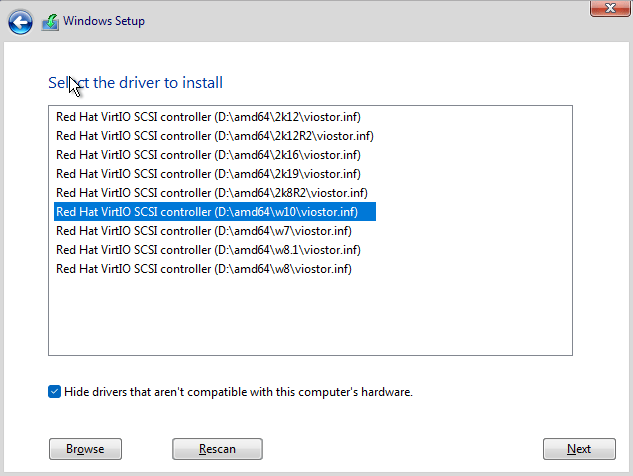The height and width of the screenshot is (476, 633).
Task: Click the back arrow button
Action: click(x=20, y=19)
